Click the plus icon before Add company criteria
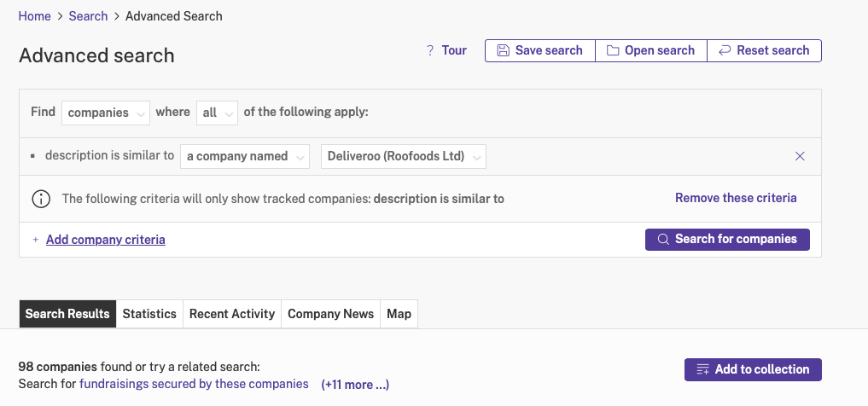Image resolution: width=868 pixels, height=406 pixels. [36, 240]
